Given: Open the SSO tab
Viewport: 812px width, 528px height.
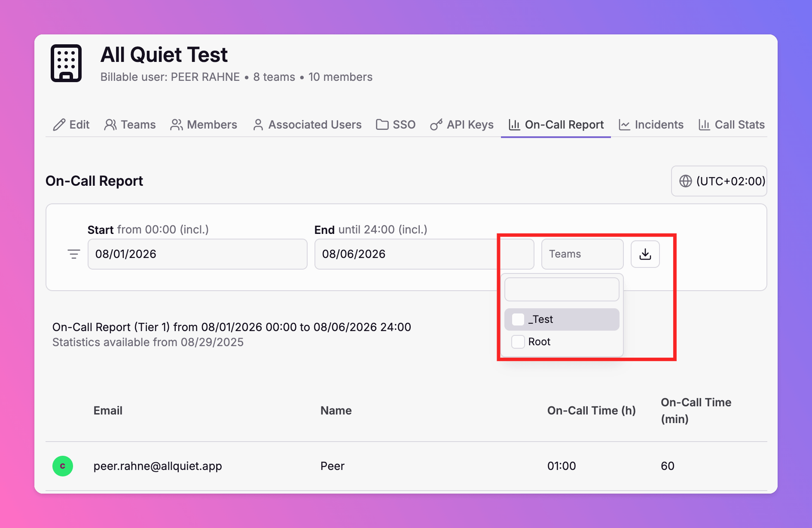Looking at the screenshot, I should [396, 125].
